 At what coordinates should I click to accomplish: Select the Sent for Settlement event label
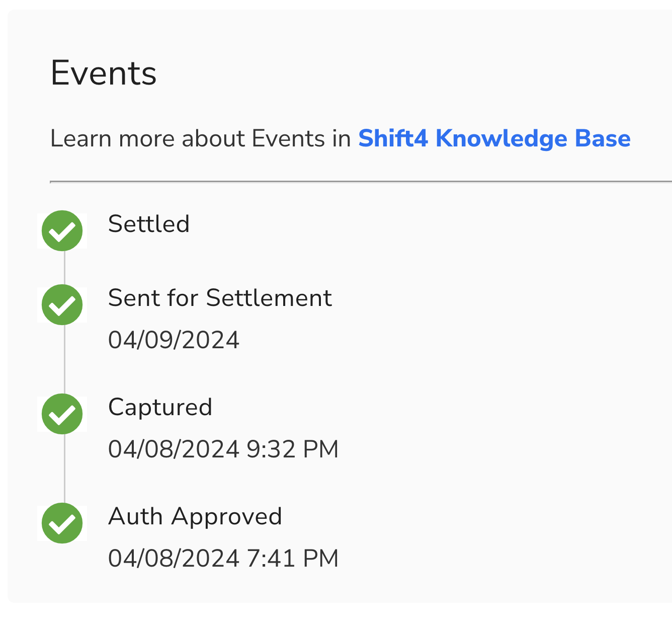tap(220, 298)
